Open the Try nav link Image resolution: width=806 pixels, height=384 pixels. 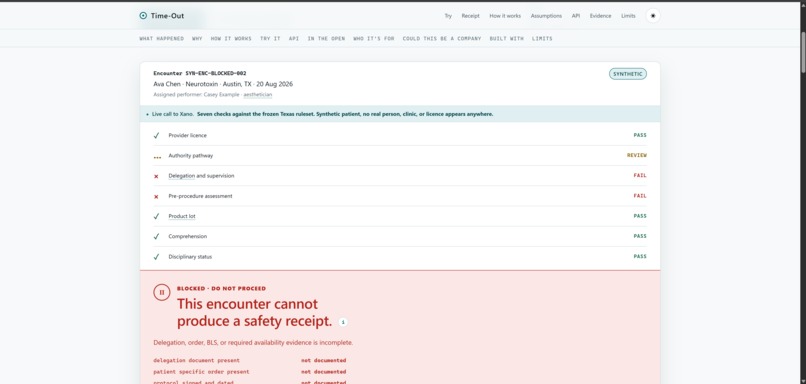click(448, 16)
